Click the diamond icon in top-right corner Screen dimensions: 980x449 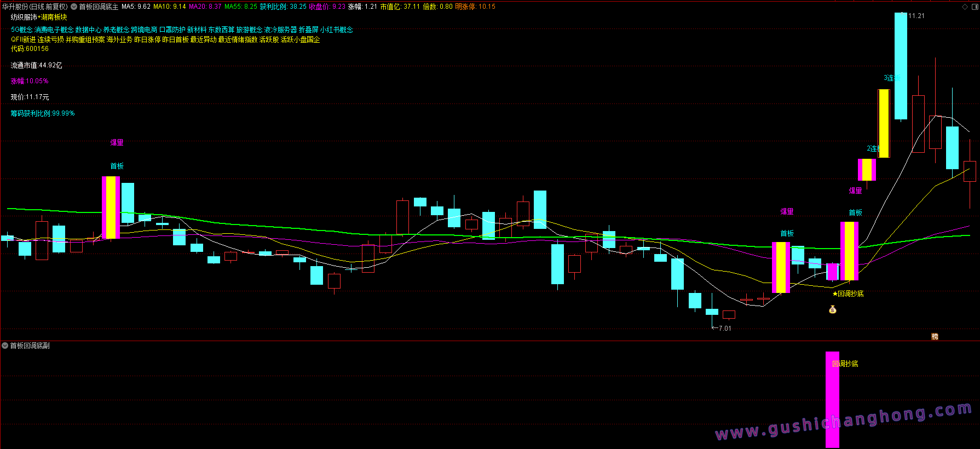tap(965, 7)
